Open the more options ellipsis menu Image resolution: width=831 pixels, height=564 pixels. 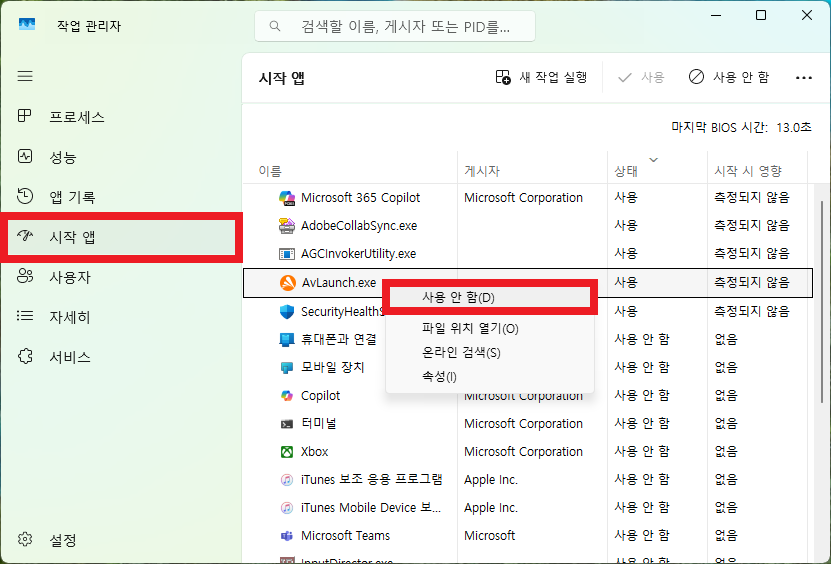(803, 78)
